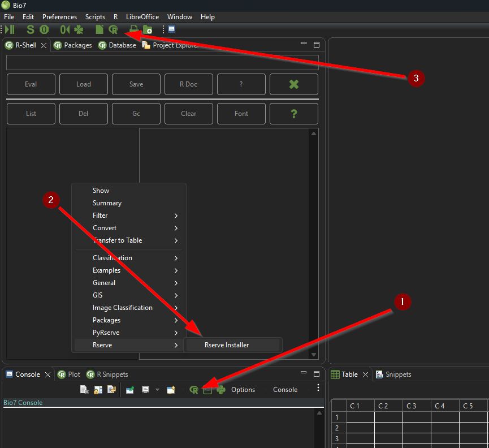Click the green shell terminal icon in Console toolbar
This screenshot has height=448, width=489.
point(207,390)
